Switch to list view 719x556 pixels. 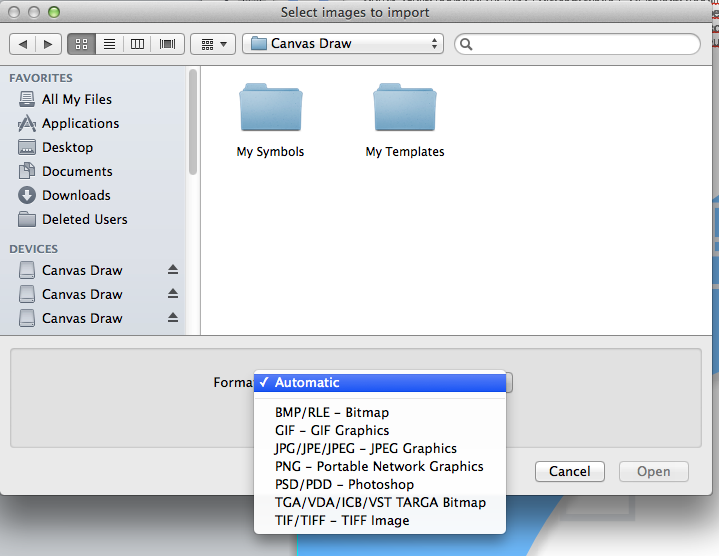[110, 44]
